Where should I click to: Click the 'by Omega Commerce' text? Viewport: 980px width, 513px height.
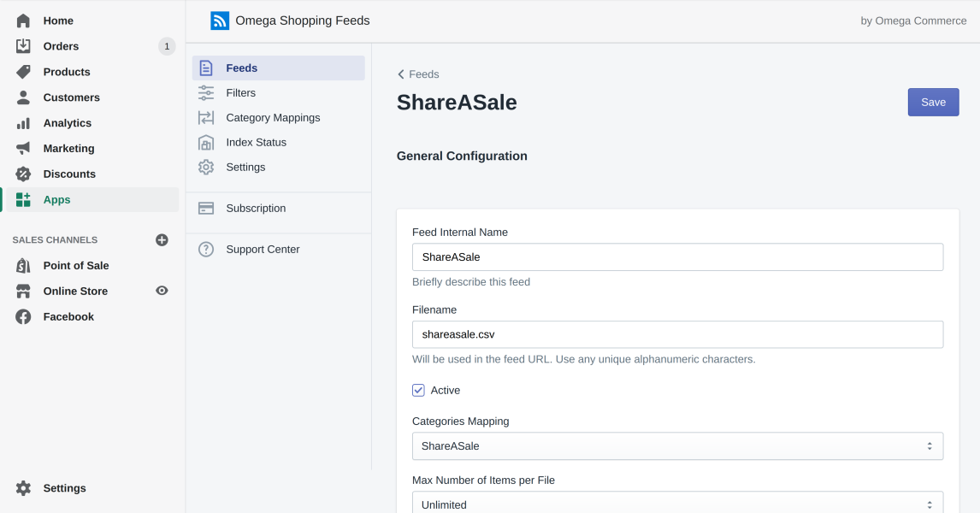(914, 21)
